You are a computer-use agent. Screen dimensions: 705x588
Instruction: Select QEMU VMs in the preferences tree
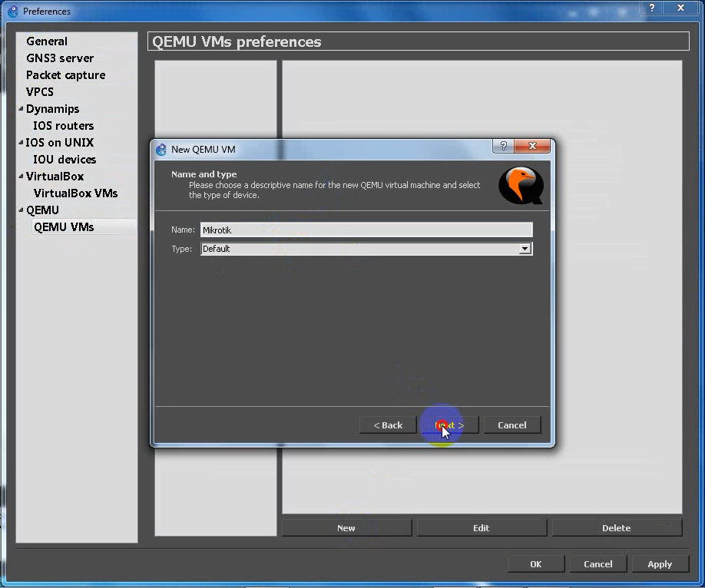[x=64, y=227]
